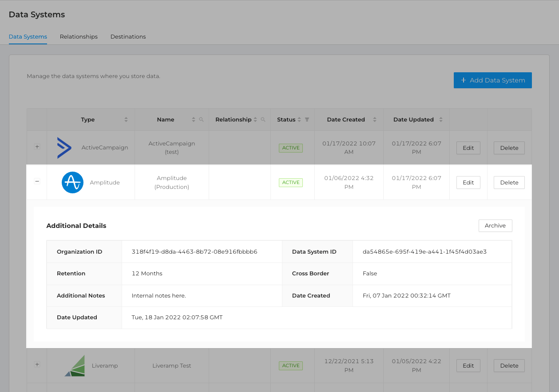Click the Cross Border value "False"
559x392 pixels.
370,274
